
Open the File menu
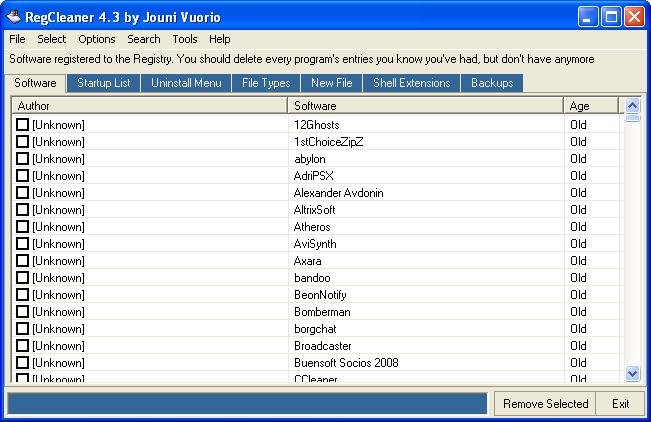tap(17, 39)
